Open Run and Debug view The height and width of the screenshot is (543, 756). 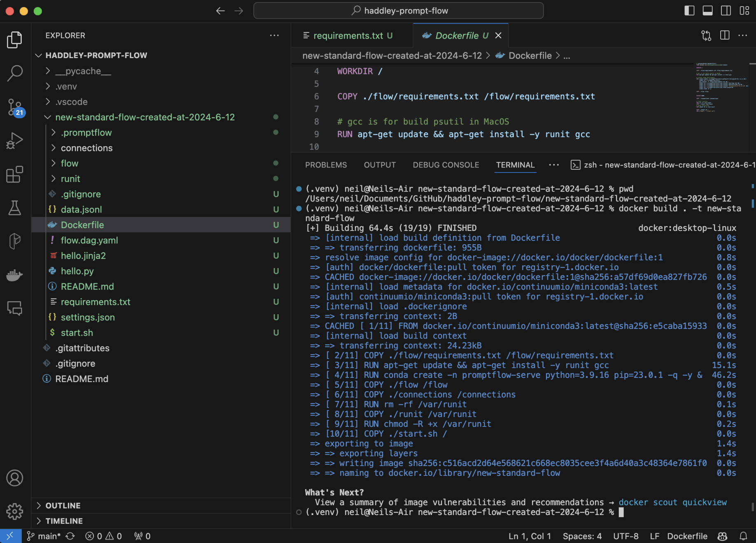pos(15,141)
